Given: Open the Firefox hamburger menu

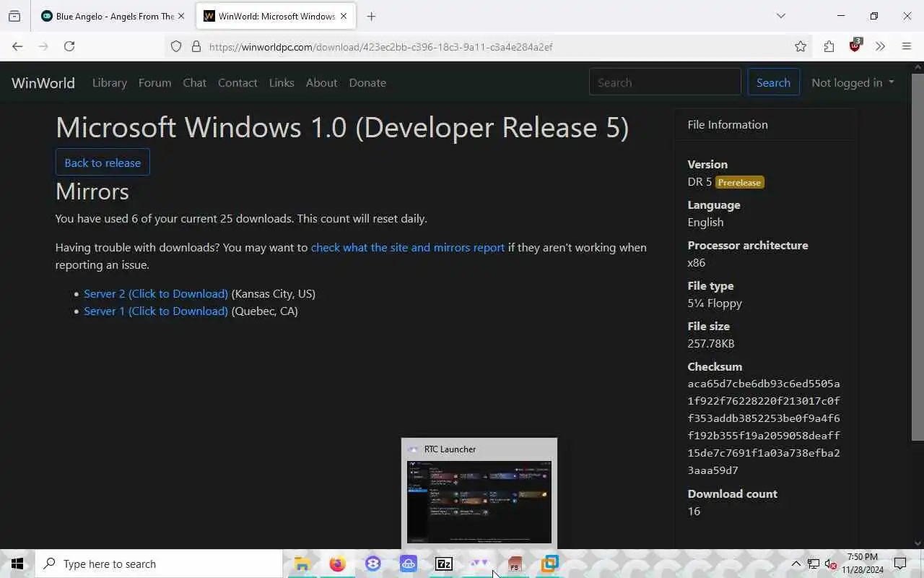Looking at the screenshot, I should (907, 46).
